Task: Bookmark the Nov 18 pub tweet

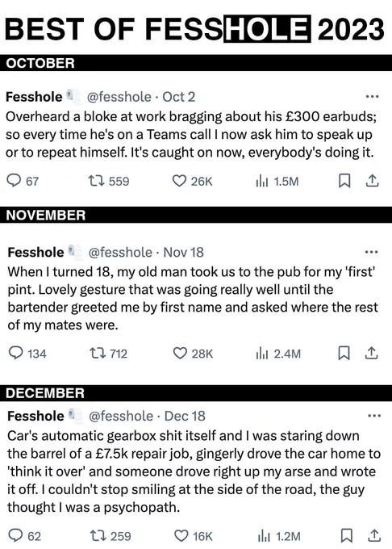Action: (x=344, y=353)
